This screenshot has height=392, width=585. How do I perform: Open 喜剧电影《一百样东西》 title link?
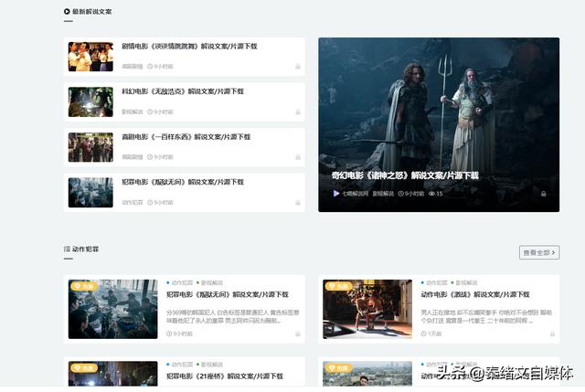186,137
